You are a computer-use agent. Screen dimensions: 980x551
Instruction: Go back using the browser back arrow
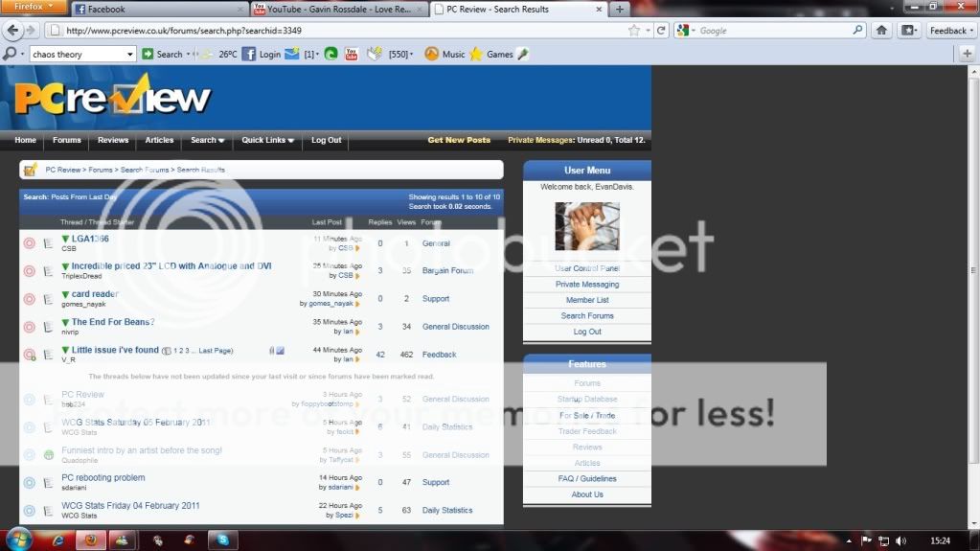click(12, 30)
